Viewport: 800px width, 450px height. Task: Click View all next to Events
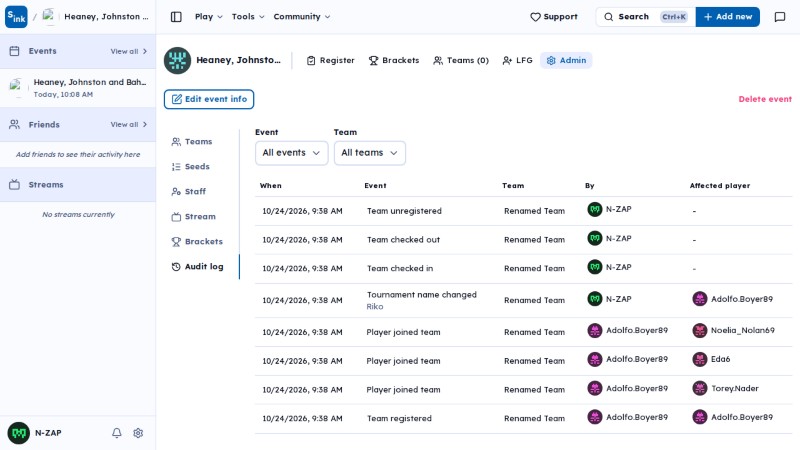tap(129, 52)
